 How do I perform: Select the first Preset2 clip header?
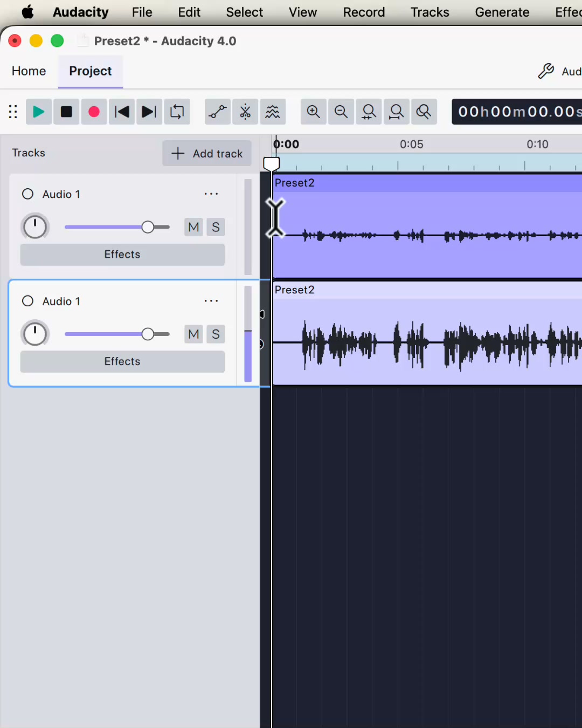[x=427, y=183]
